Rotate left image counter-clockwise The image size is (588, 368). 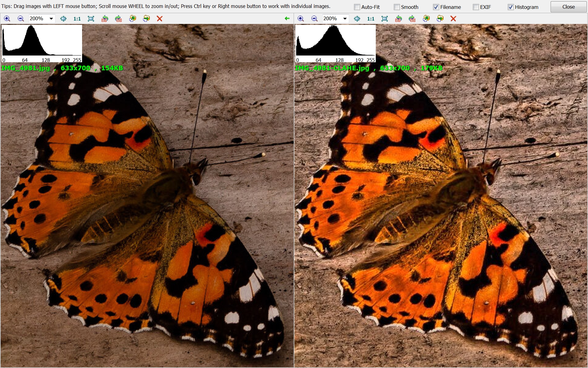pos(105,19)
